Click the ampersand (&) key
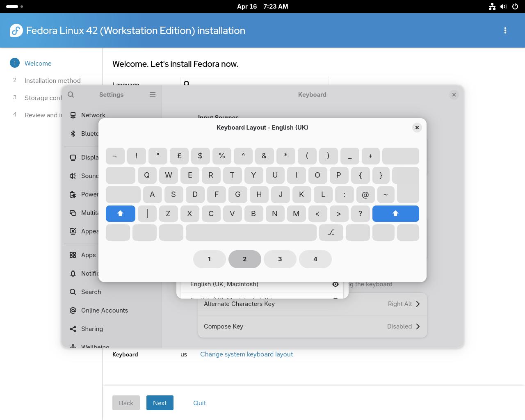The height and width of the screenshot is (420, 525). click(x=264, y=156)
